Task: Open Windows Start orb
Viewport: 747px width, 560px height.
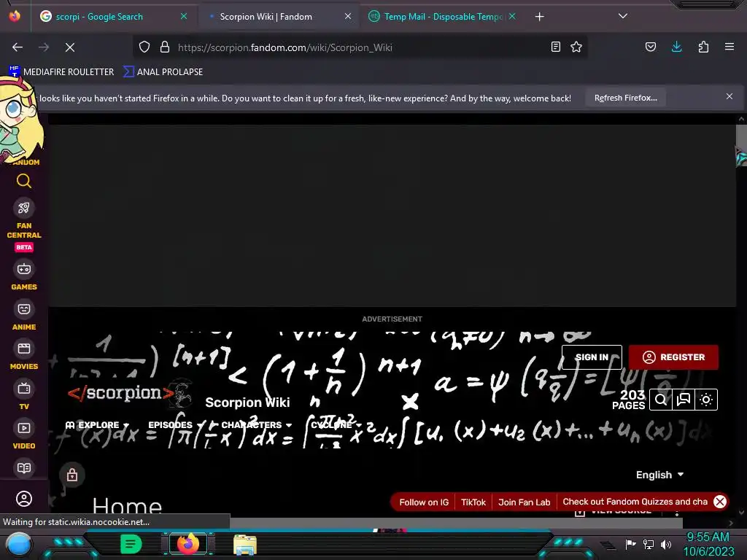Action: pyautogui.click(x=19, y=545)
